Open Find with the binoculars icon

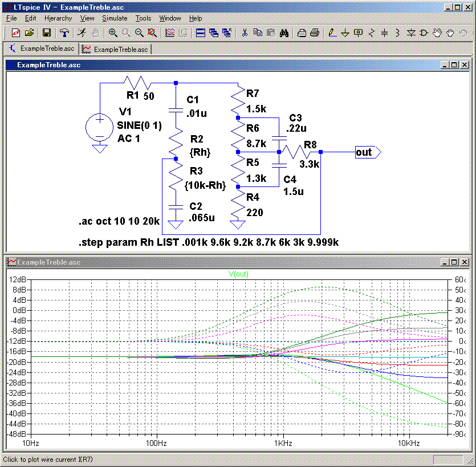[x=284, y=33]
